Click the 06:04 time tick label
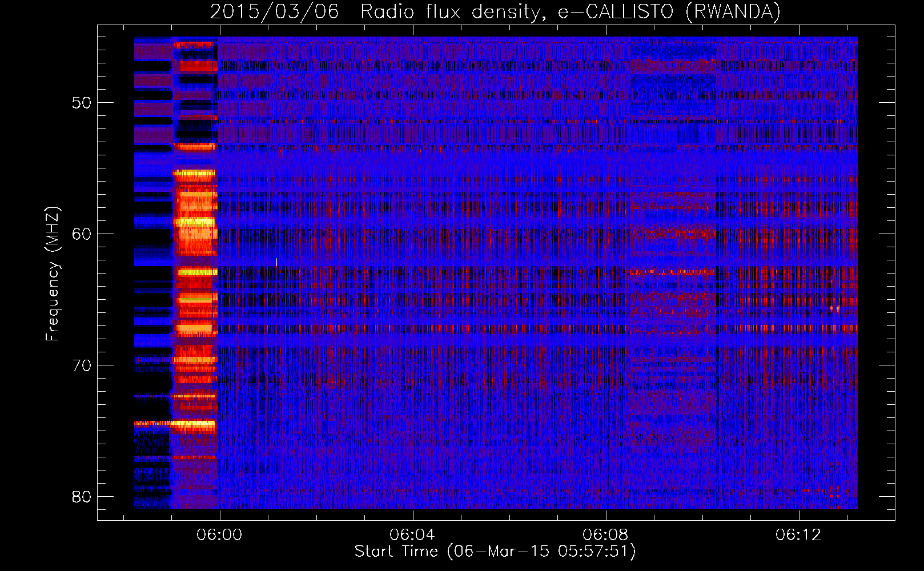924x571 pixels. click(x=412, y=535)
